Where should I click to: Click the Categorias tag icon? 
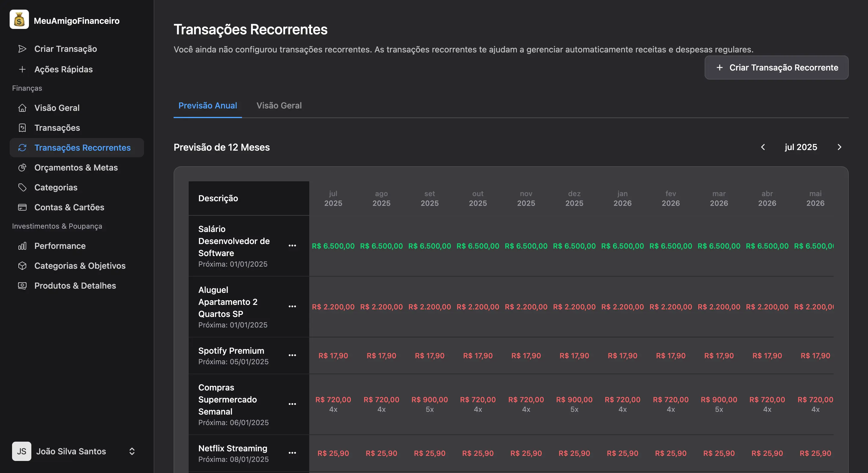click(22, 187)
